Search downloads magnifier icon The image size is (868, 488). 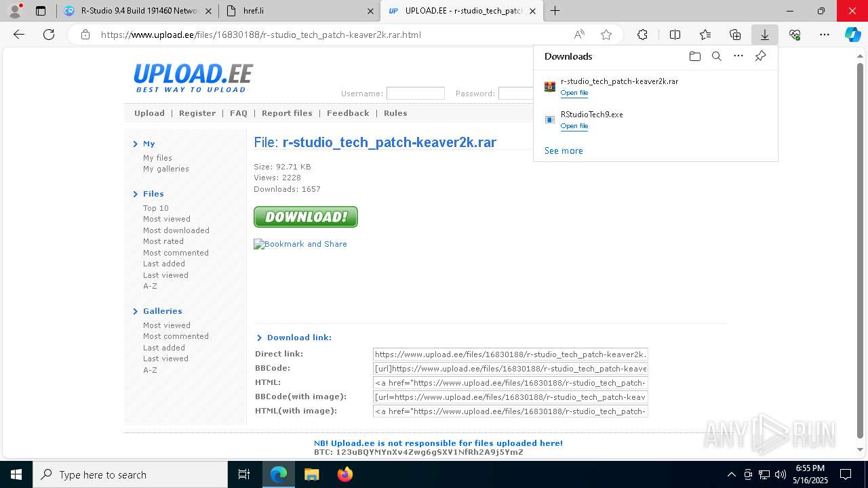click(x=717, y=56)
